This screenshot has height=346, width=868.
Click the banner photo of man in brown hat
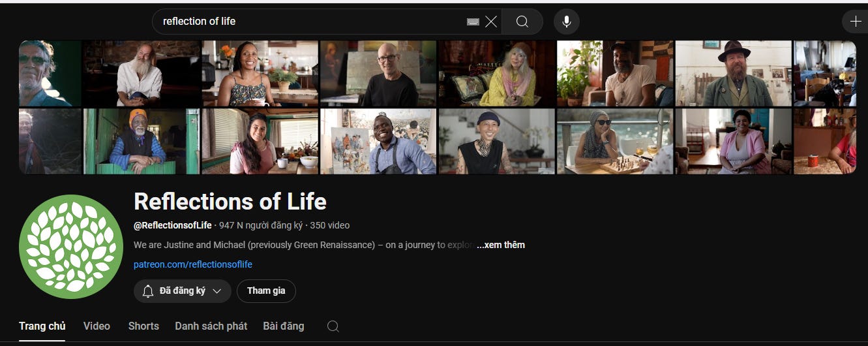(734, 74)
